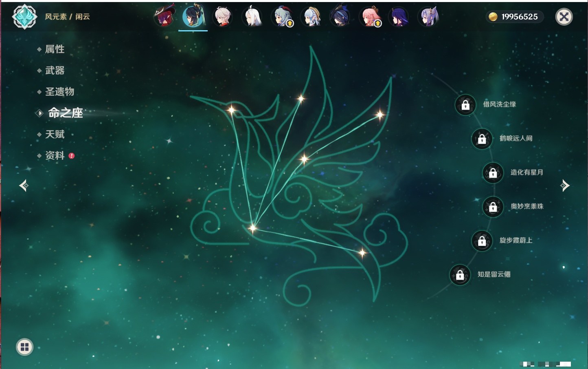Open the 天赋 talents menu
This screenshot has width=588, height=369.
coord(55,134)
